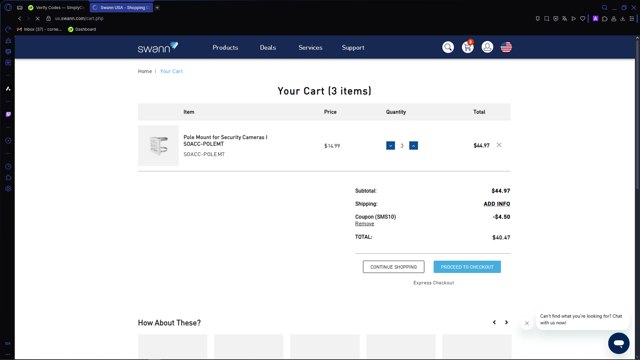This screenshot has width=640, height=360.
Task: Open the Pole Mount product thumbnail
Action: coord(158,146)
